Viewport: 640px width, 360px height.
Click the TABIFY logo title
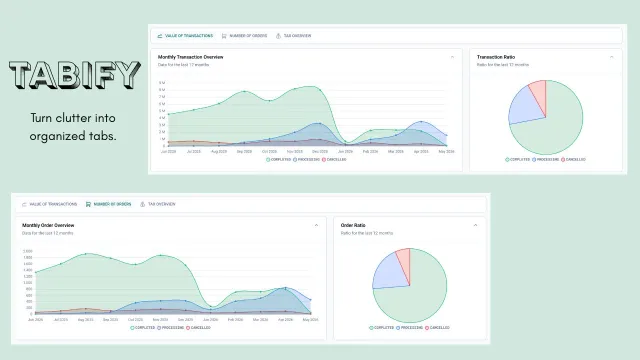click(x=75, y=75)
